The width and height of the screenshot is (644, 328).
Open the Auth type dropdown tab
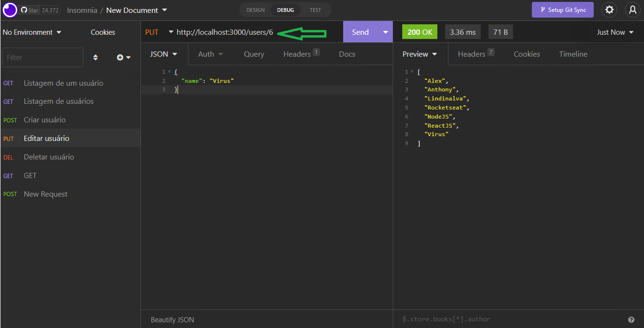click(x=210, y=54)
